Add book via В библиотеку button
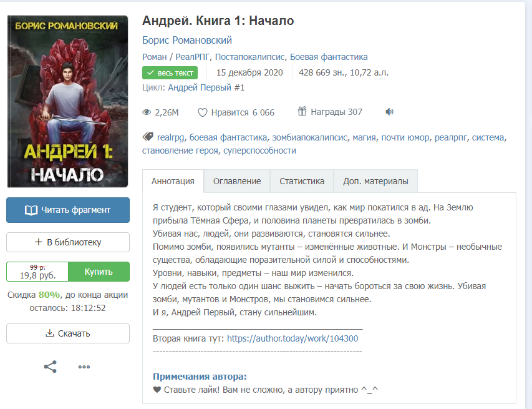Screen dimensions: 532x409 (68, 242)
